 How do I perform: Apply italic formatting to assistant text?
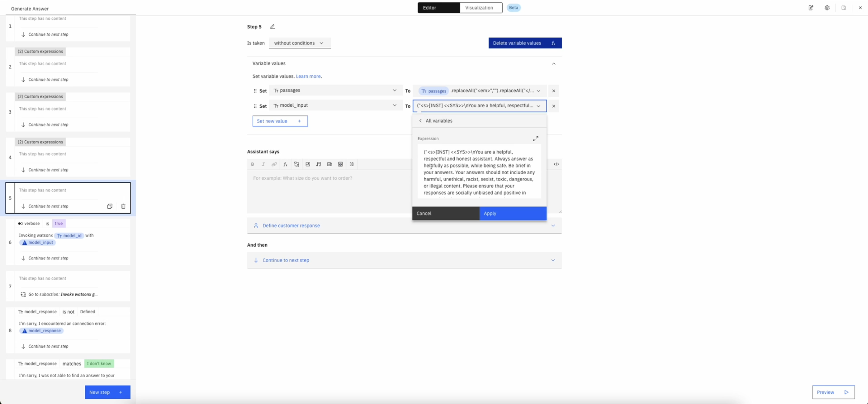click(263, 164)
